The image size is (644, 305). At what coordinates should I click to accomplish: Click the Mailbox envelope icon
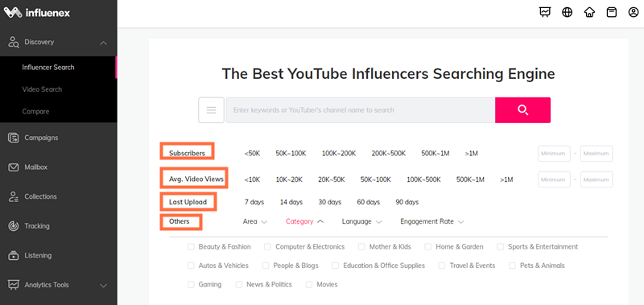coord(14,167)
